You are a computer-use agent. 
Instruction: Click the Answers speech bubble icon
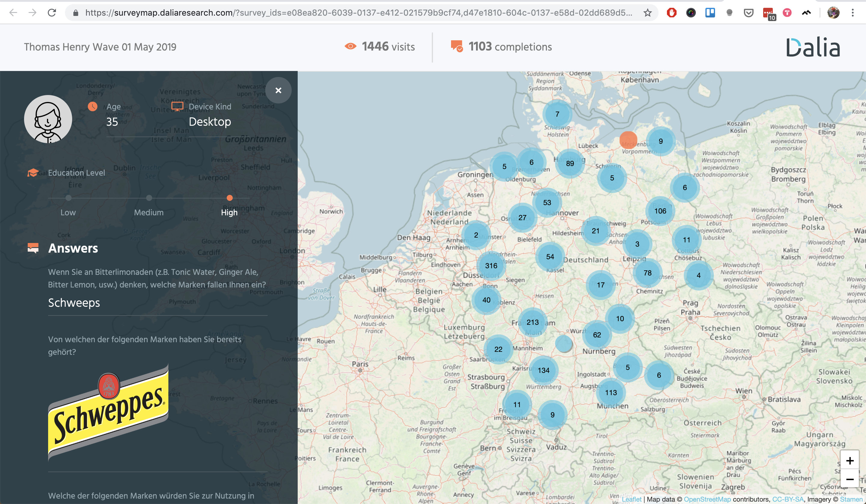33,248
